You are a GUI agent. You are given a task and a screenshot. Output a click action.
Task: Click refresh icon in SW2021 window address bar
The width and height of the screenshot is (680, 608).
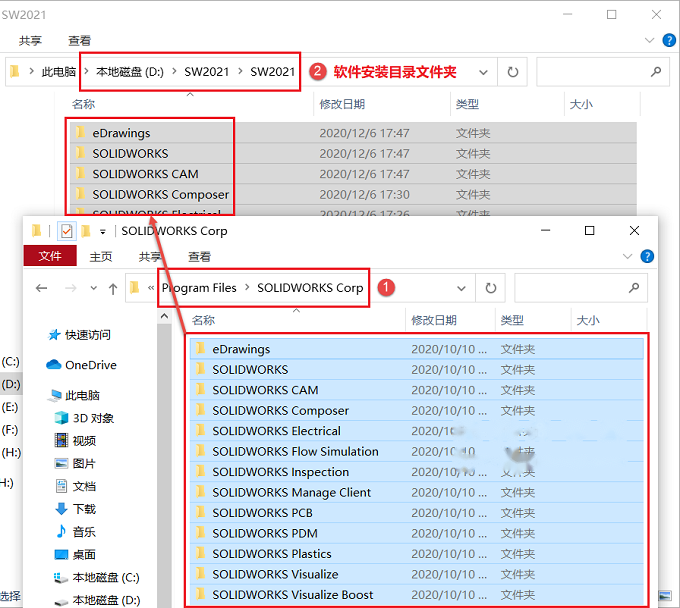coord(513,72)
